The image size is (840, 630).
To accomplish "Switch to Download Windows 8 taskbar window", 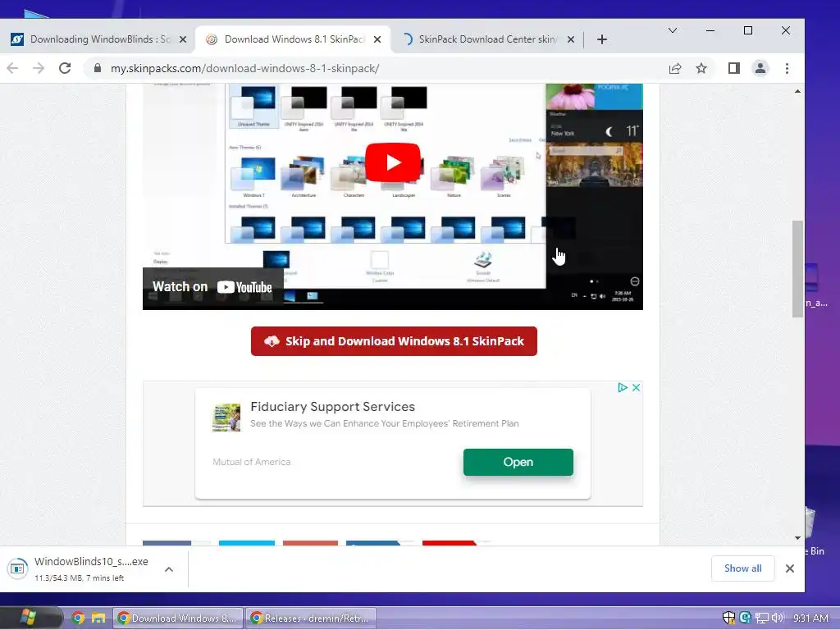I will [178, 619].
